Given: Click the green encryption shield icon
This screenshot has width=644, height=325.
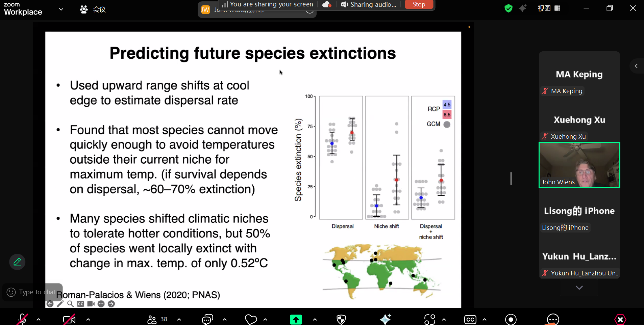Looking at the screenshot, I should pyautogui.click(x=508, y=8).
